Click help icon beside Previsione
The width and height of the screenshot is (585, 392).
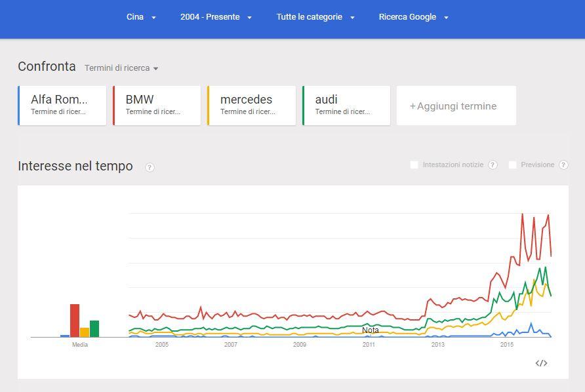click(563, 165)
